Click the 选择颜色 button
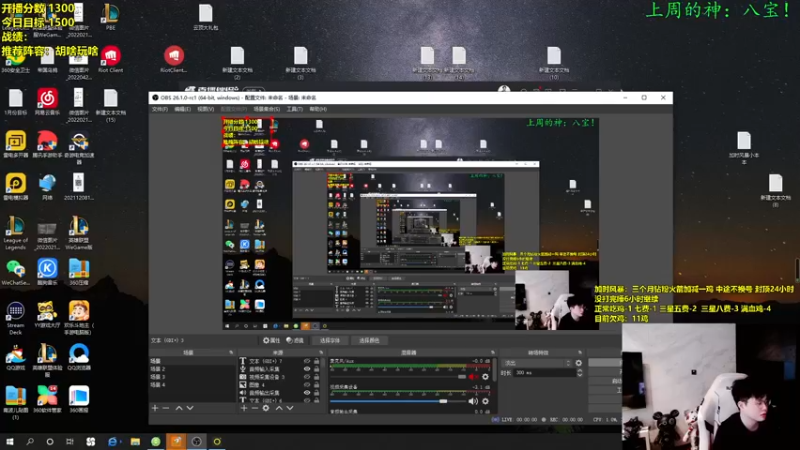This screenshot has width=800, height=450. 369,340
